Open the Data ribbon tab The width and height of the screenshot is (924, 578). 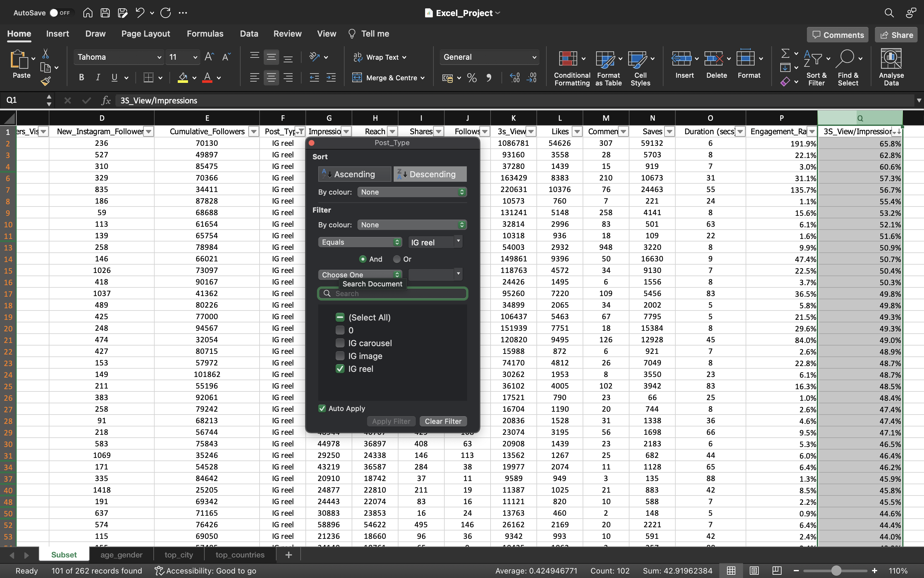point(249,34)
